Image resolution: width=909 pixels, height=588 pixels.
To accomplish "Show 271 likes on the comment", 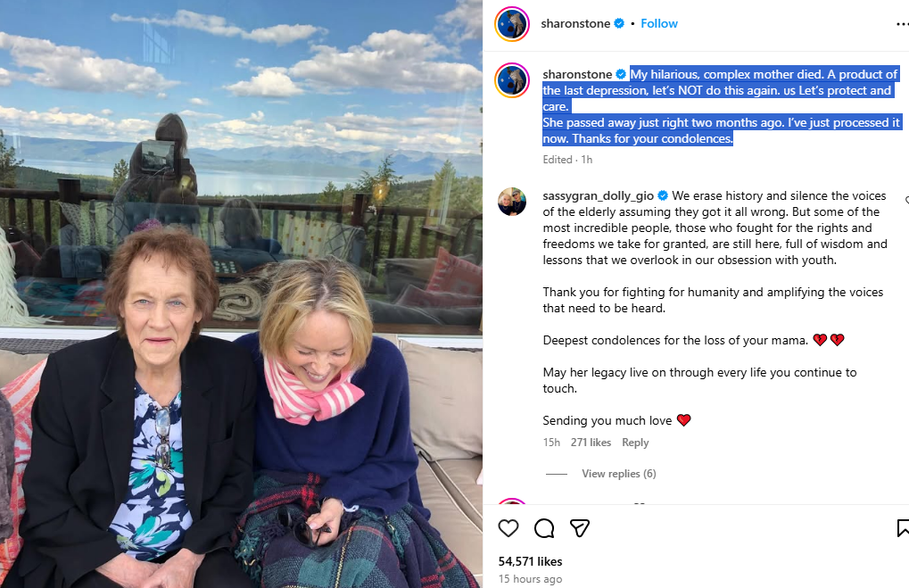I will 591,443.
